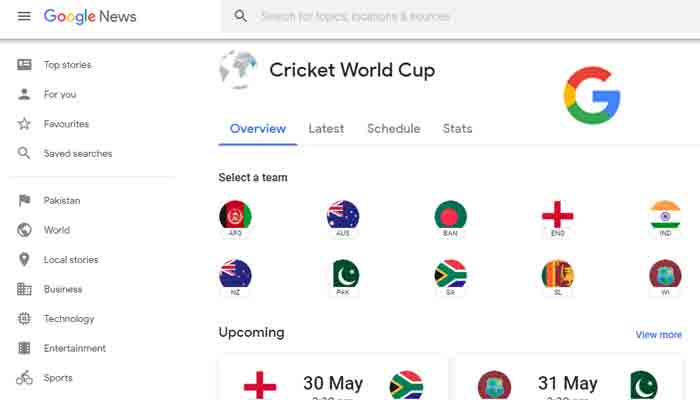Open the Schedule tab
The image size is (700, 400).
(393, 129)
